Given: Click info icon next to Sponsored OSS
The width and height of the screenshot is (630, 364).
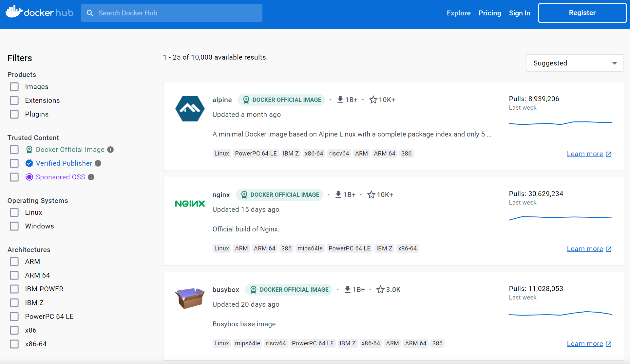Looking at the screenshot, I should (91, 177).
